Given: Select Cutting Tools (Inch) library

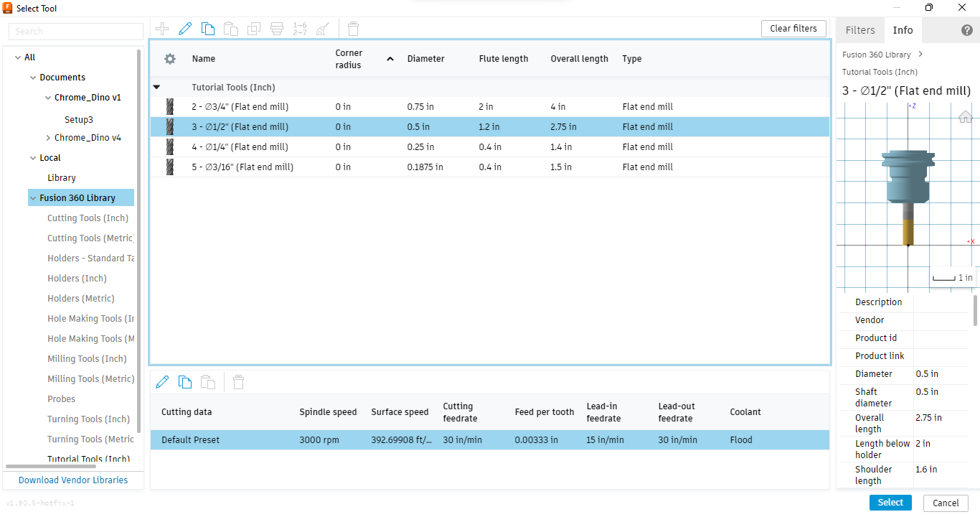Looking at the screenshot, I should [88, 218].
